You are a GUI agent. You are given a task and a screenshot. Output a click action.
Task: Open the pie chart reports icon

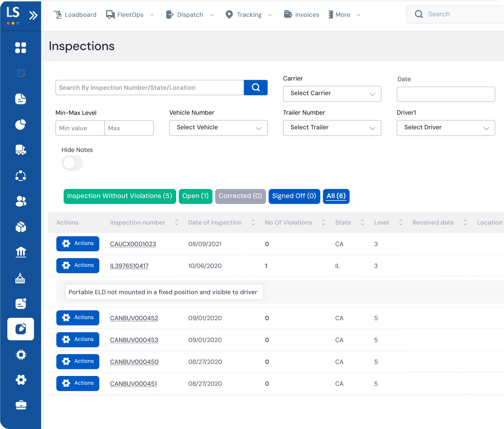(21, 125)
